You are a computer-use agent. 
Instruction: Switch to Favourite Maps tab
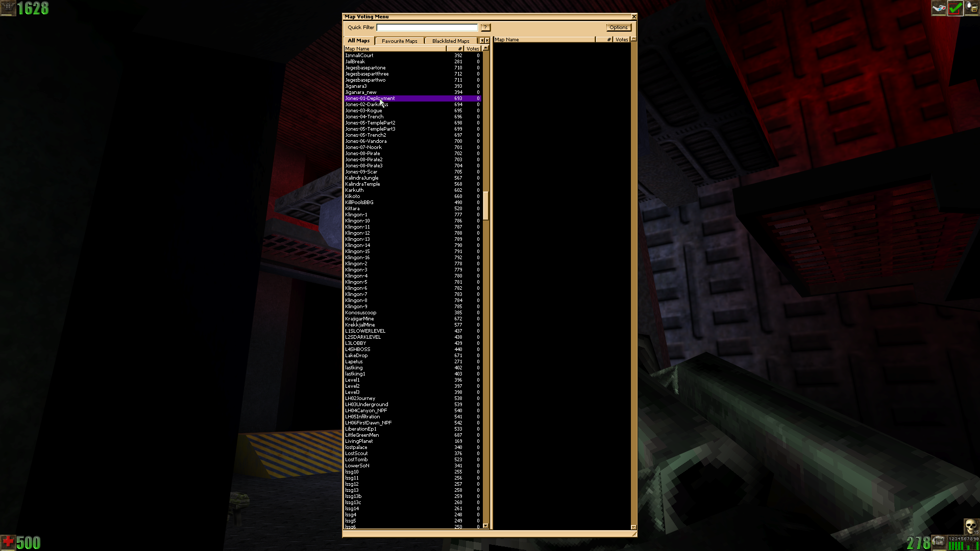pyautogui.click(x=399, y=41)
